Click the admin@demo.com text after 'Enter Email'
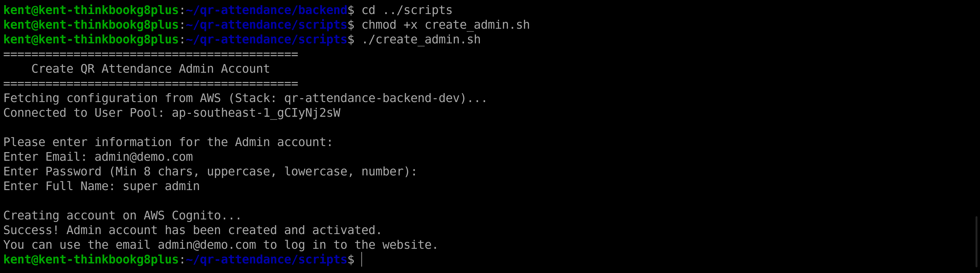The image size is (980, 273). (144, 157)
